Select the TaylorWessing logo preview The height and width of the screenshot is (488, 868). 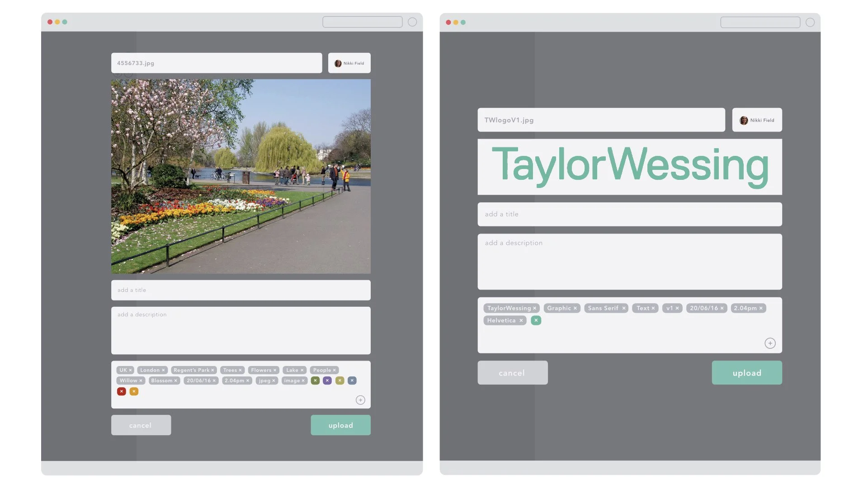pos(630,167)
